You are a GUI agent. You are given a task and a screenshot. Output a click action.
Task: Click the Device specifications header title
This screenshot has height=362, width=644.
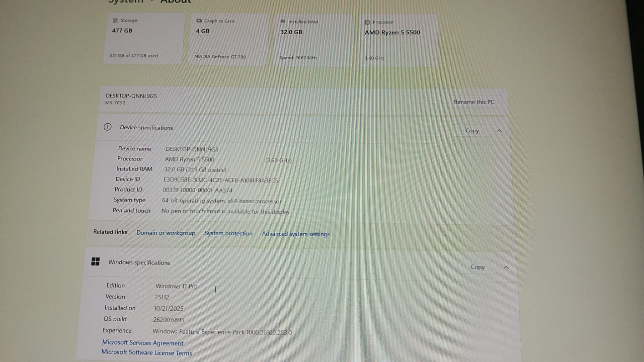146,128
